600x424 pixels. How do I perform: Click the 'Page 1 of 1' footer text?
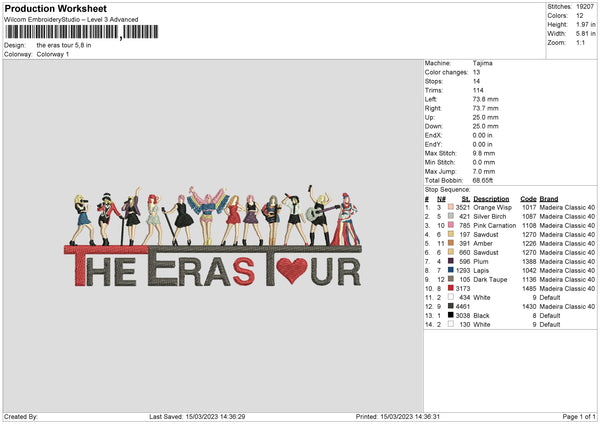click(x=579, y=417)
